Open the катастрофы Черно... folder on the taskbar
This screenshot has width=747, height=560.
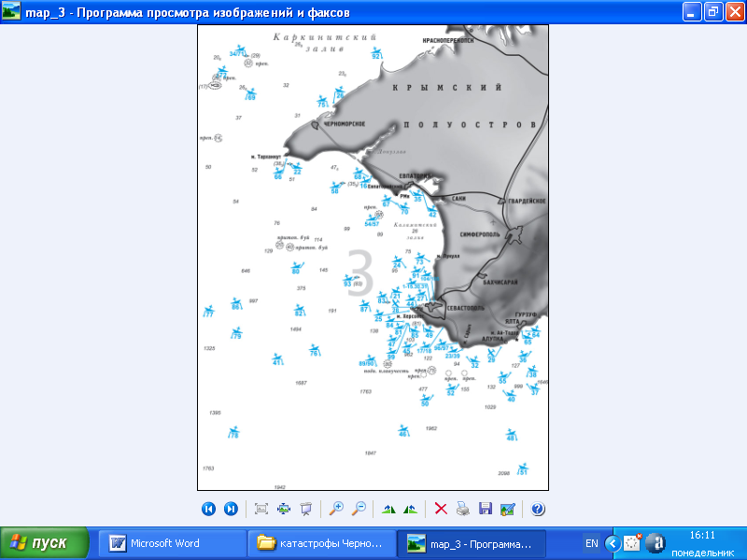tap(321, 543)
